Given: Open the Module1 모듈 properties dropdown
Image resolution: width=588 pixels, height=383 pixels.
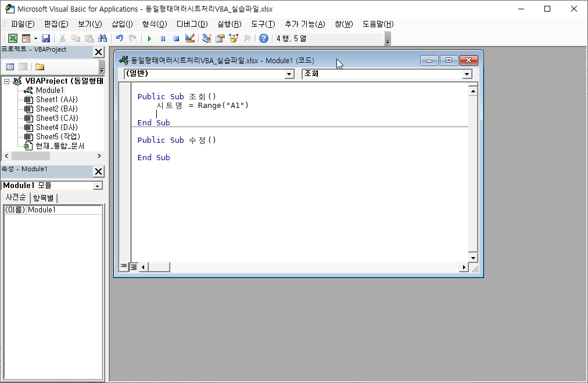Looking at the screenshot, I should (x=98, y=186).
